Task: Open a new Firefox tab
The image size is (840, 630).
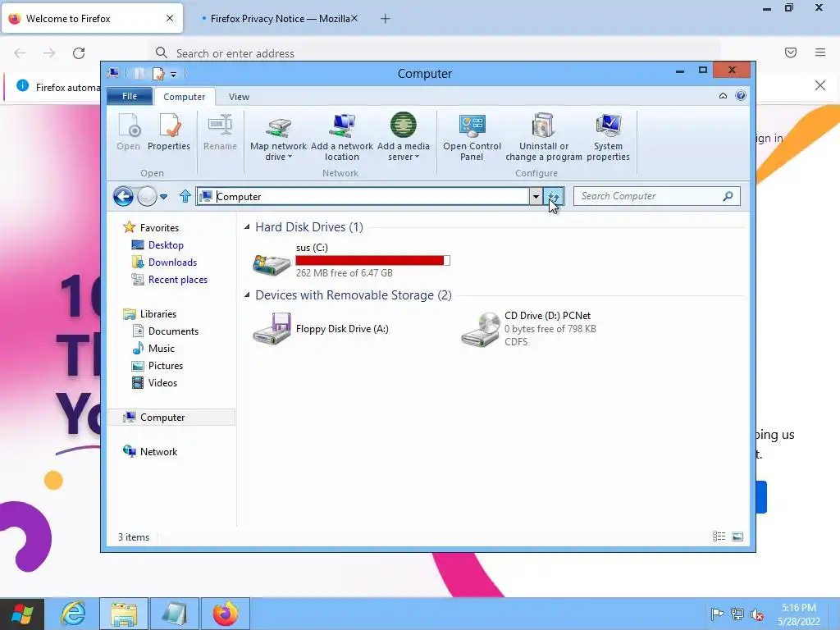Action: [x=385, y=19]
